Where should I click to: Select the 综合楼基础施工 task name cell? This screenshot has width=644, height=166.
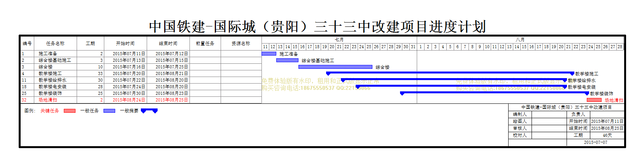pos(55,60)
